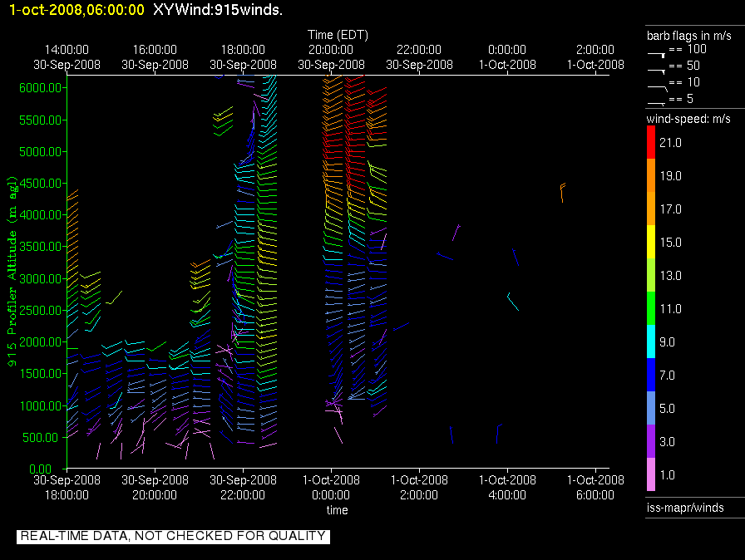Viewport: 745px width, 560px height.
Task: Click the 5000.00 altitude tick label
Action: coord(41,152)
